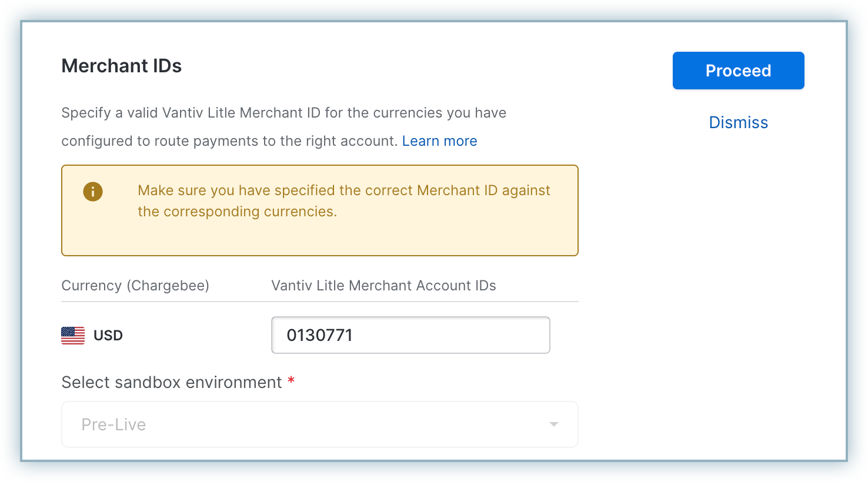
Task: Click the Vantiv Litle Merchant Account IDs header
Action: click(383, 286)
